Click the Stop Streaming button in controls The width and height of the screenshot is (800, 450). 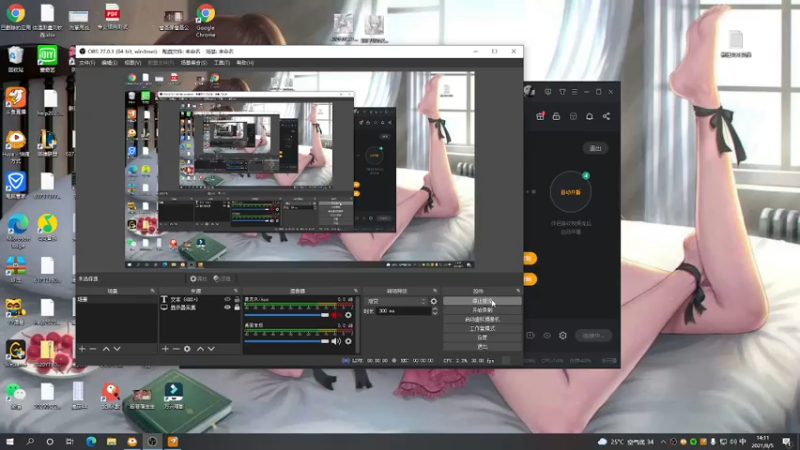[x=482, y=301]
